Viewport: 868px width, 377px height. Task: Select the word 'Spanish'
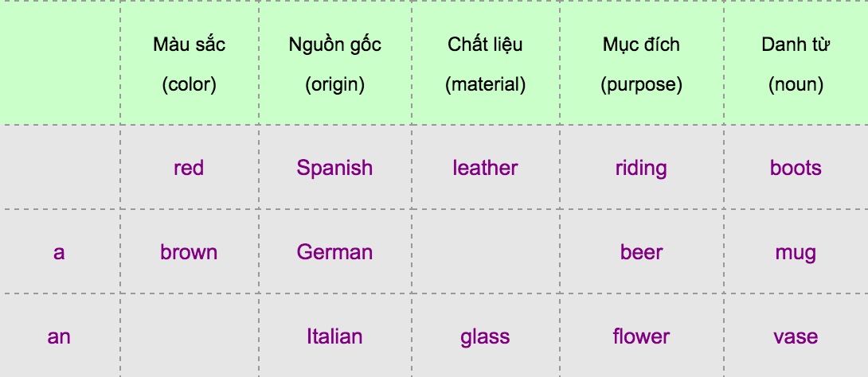(x=334, y=168)
